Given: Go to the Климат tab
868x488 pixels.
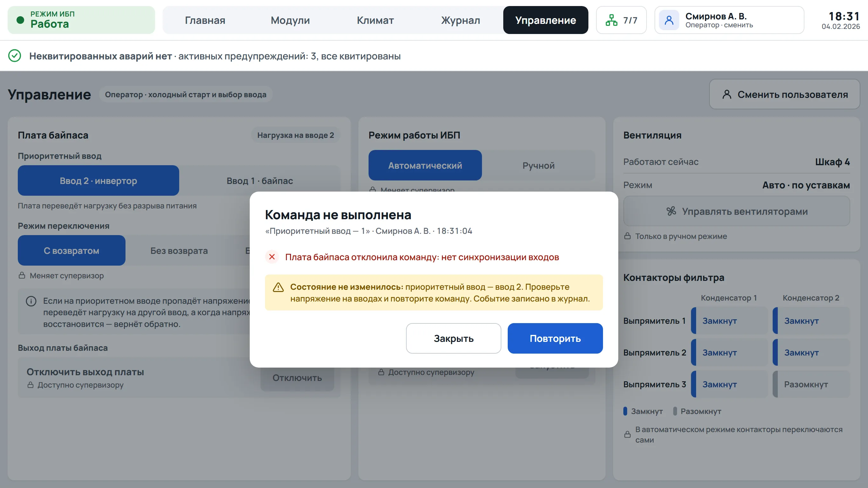Looking at the screenshot, I should 375,20.
